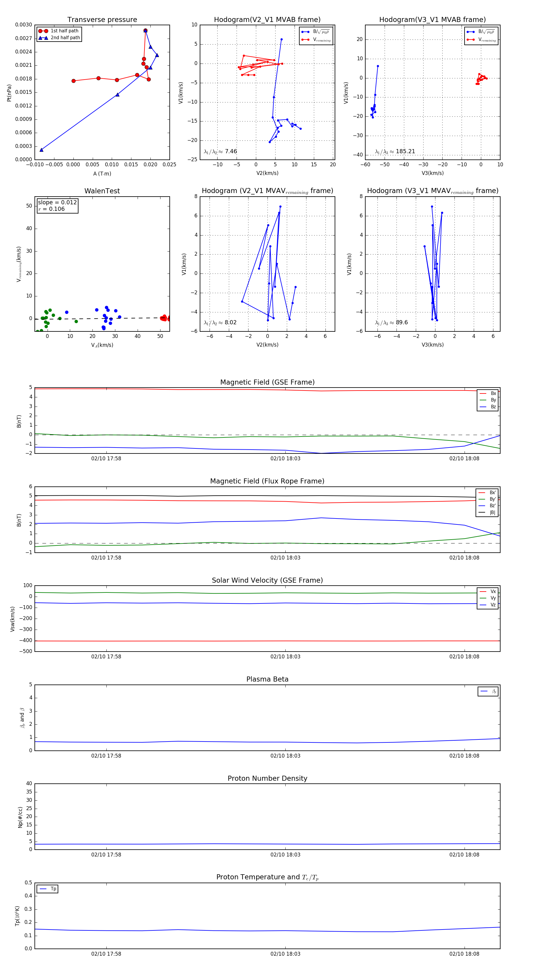Image resolution: width=535 pixels, height=980 pixels.
Task: Click the 'Vsw(km/s)' y-axis label
Action: tap(12, 619)
